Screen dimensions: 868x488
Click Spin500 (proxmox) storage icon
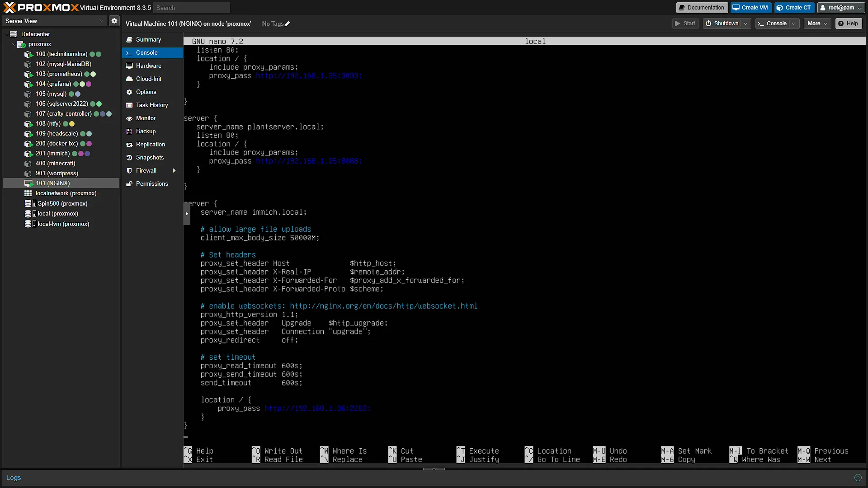[30, 204]
